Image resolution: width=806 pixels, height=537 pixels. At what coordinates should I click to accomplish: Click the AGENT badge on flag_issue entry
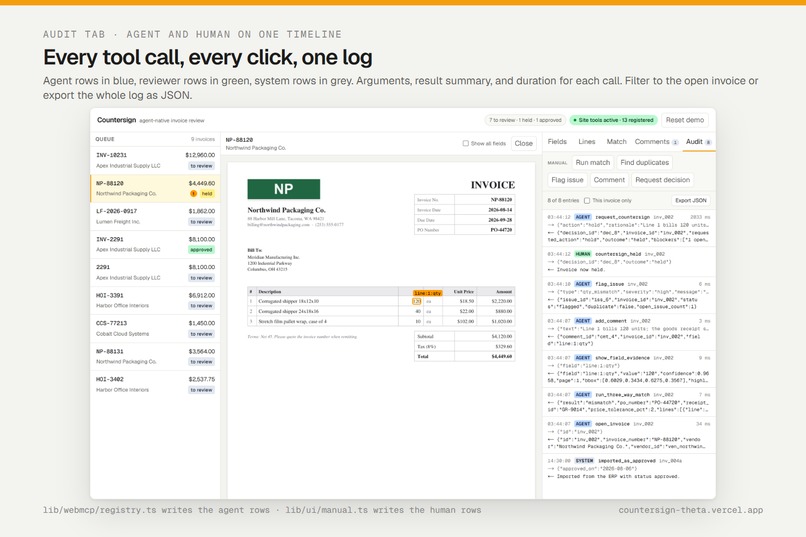[x=582, y=284]
